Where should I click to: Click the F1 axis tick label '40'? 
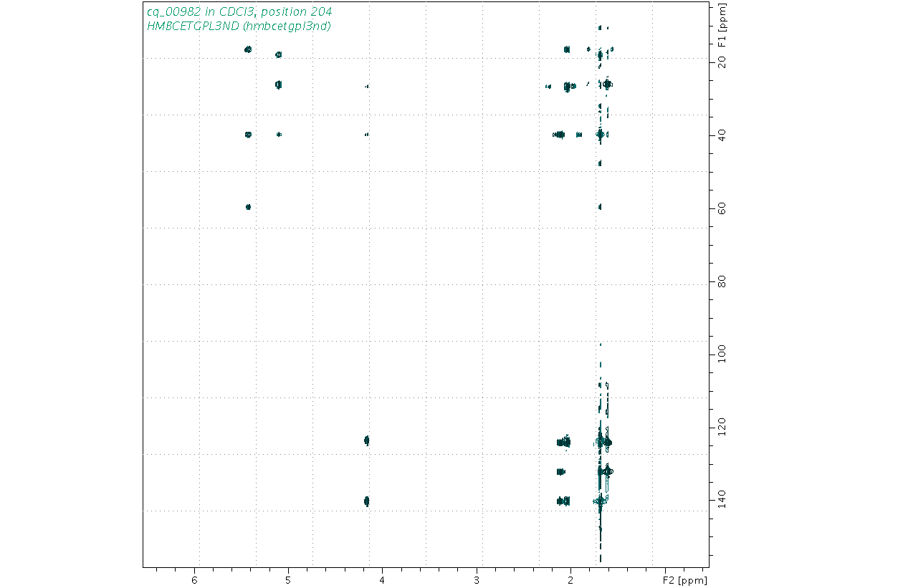coord(722,135)
